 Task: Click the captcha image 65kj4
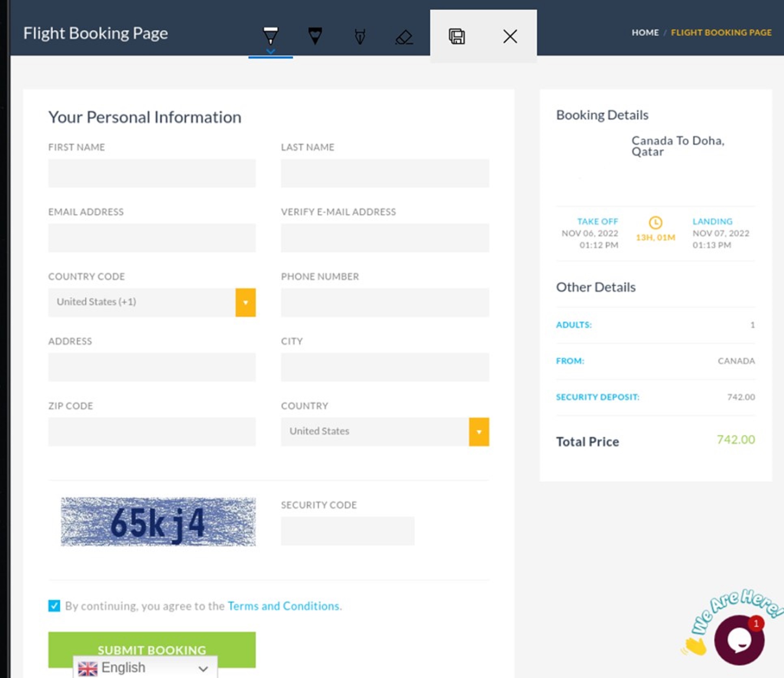coord(158,522)
